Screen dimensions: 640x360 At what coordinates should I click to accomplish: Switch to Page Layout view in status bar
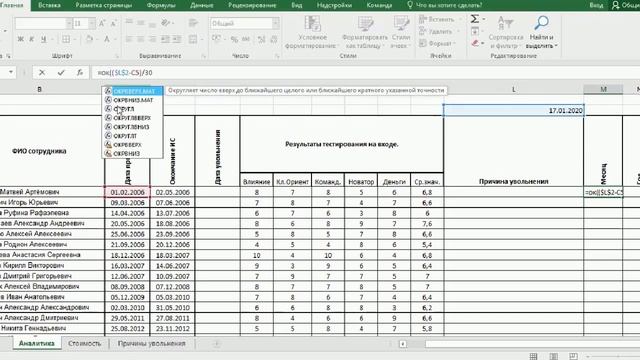(x=553, y=356)
